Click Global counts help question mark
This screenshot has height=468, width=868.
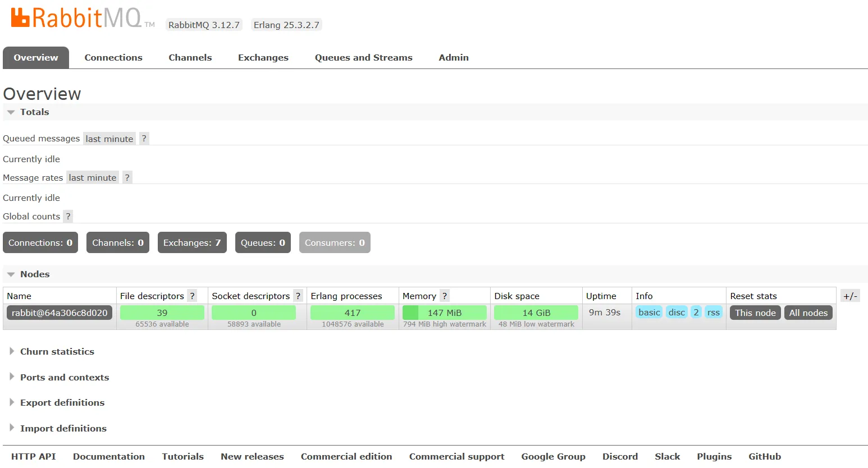coord(68,217)
